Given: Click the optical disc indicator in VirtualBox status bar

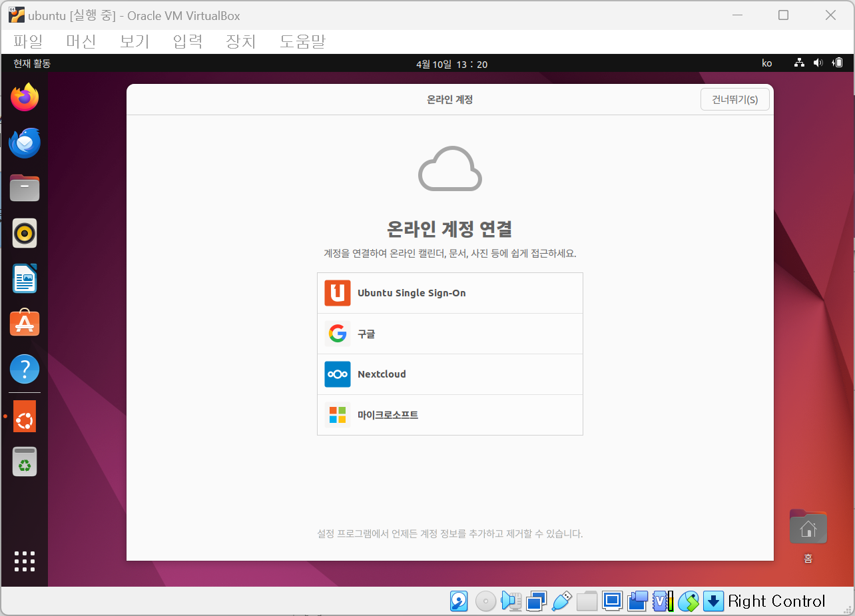Looking at the screenshot, I should point(485,601).
